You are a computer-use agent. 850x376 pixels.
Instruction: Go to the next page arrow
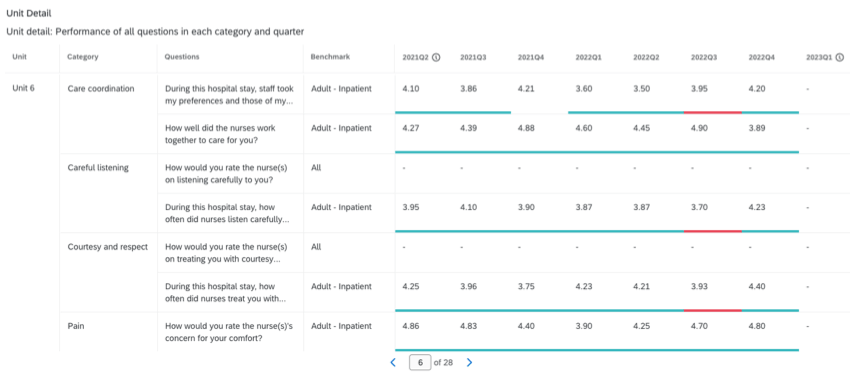pyautogui.click(x=469, y=362)
